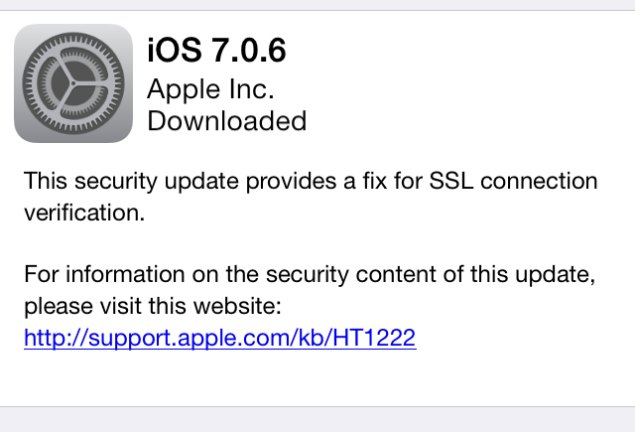The image size is (635, 432).
Task: Tap the gray footer band below the panel
Action: click(x=318, y=419)
